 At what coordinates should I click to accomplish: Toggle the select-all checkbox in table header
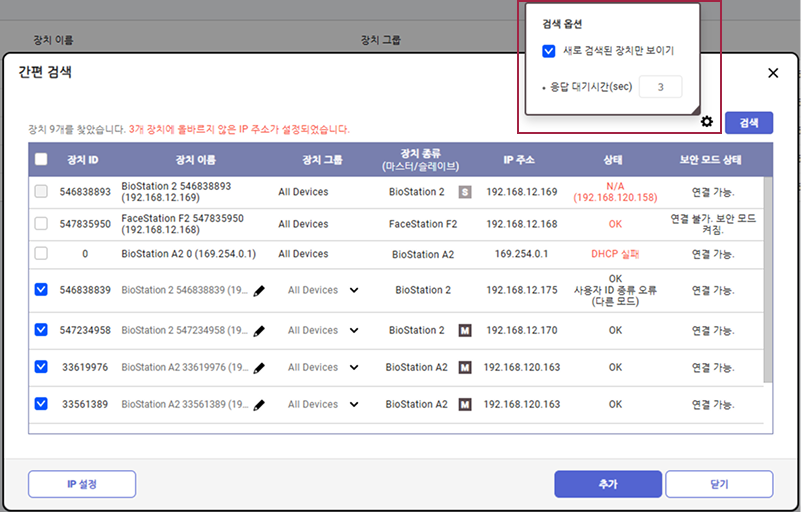pyautogui.click(x=41, y=159)
